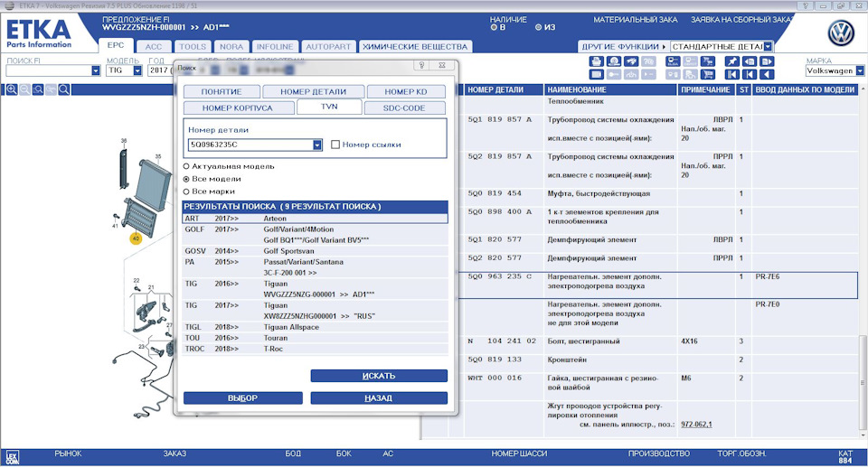868x467 pixels.
Task: Click ЗАЯВКА НА СБОРНЫЙ ЗАКАЗ in the header
Action: tap(741, 19)
